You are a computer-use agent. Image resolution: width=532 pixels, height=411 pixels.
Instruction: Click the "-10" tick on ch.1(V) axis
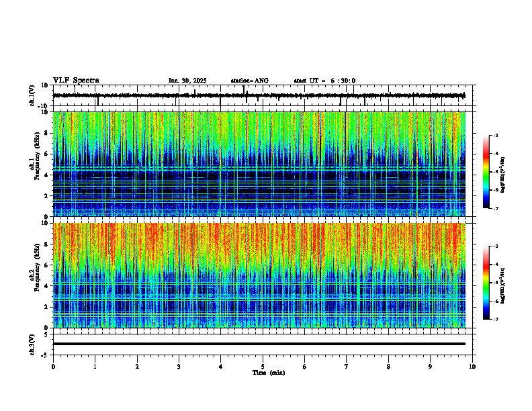44,106
